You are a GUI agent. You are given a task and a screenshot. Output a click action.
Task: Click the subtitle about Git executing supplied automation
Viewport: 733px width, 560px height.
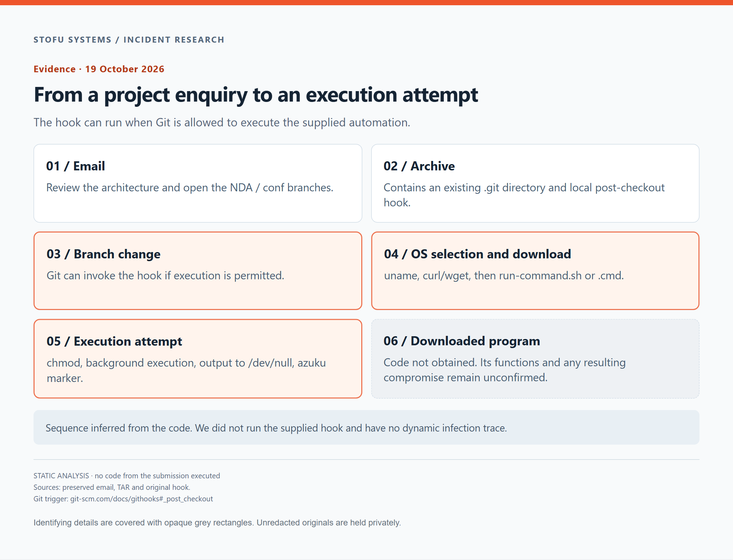pos(222,123)
